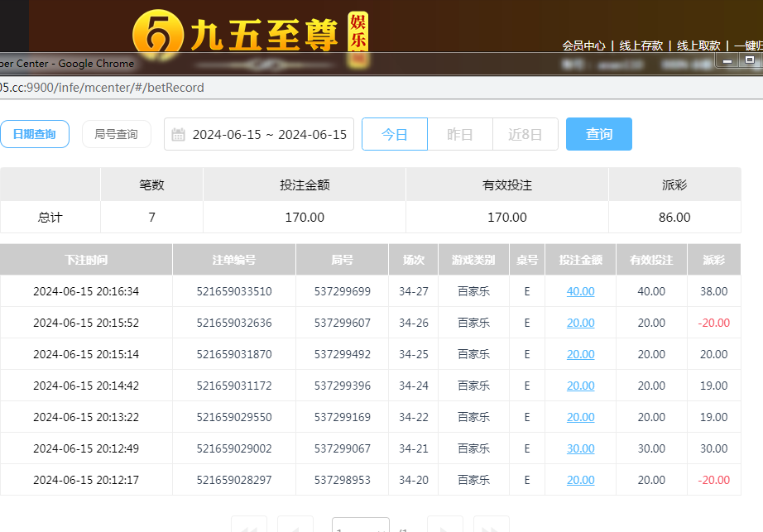Click the browser address bar URL
The image size is (763, 532).
pyautogui.click(x=102, y=88)
